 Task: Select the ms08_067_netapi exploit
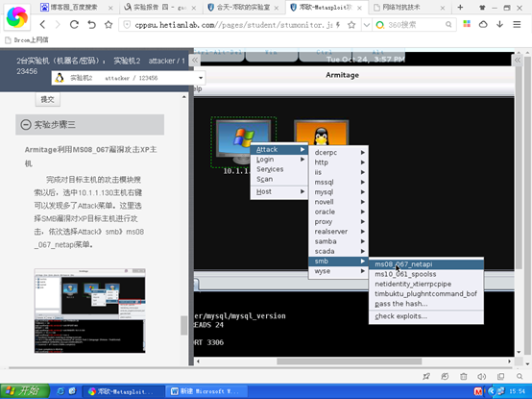[x=426, y=264]
